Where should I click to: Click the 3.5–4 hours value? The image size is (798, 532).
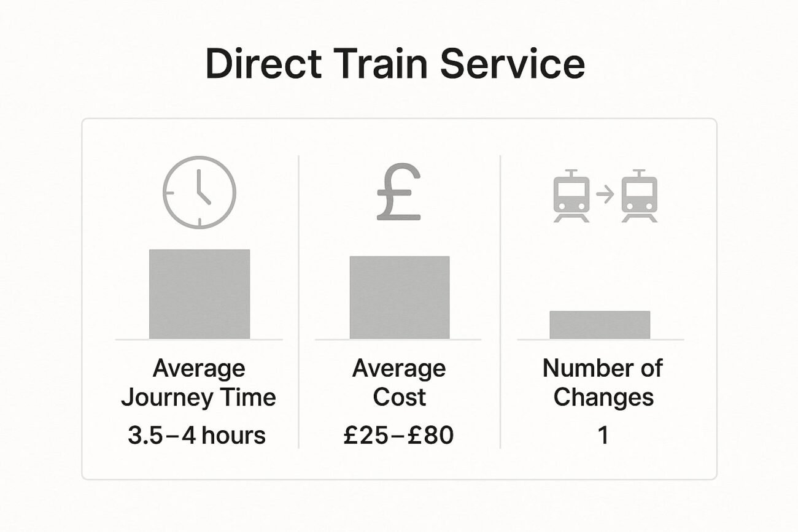196,436
